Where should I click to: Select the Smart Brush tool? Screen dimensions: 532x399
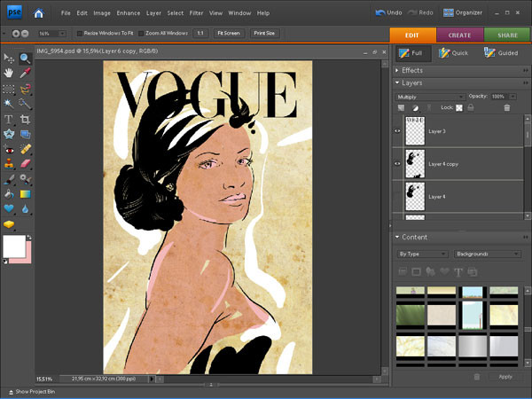(25, 179)
